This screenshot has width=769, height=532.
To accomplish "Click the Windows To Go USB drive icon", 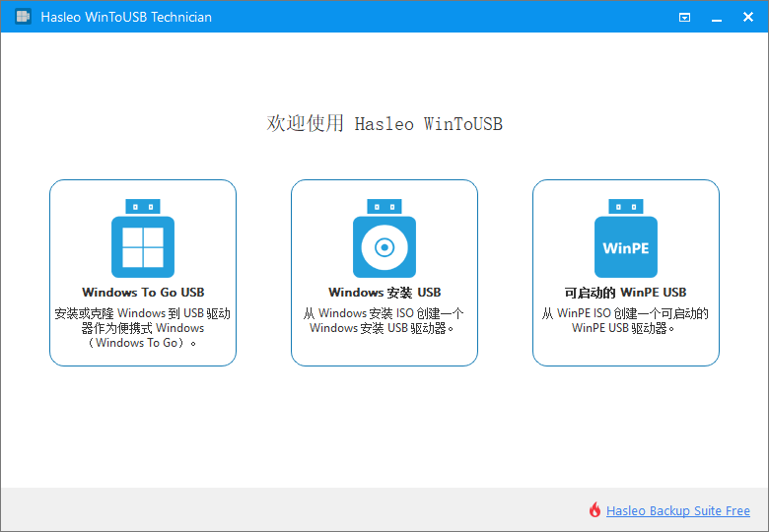I will [x=143, y=239].
